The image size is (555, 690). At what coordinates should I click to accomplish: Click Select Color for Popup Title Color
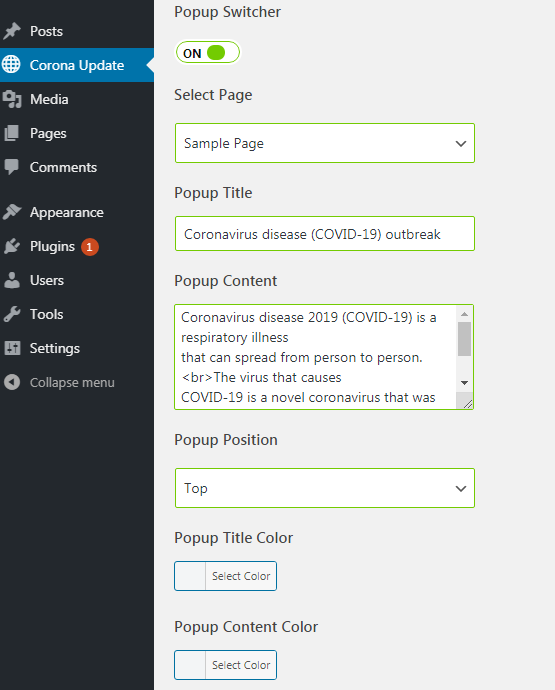(x=241, y=576)
